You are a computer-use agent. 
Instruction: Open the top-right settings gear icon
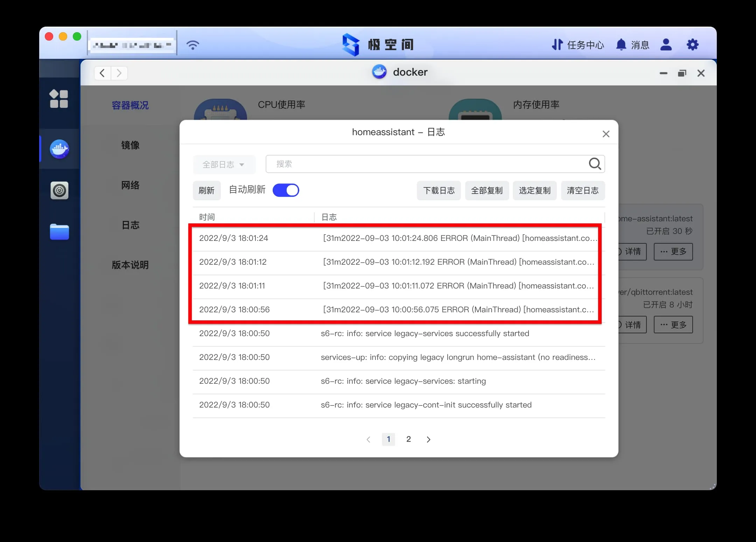(692, 45)
